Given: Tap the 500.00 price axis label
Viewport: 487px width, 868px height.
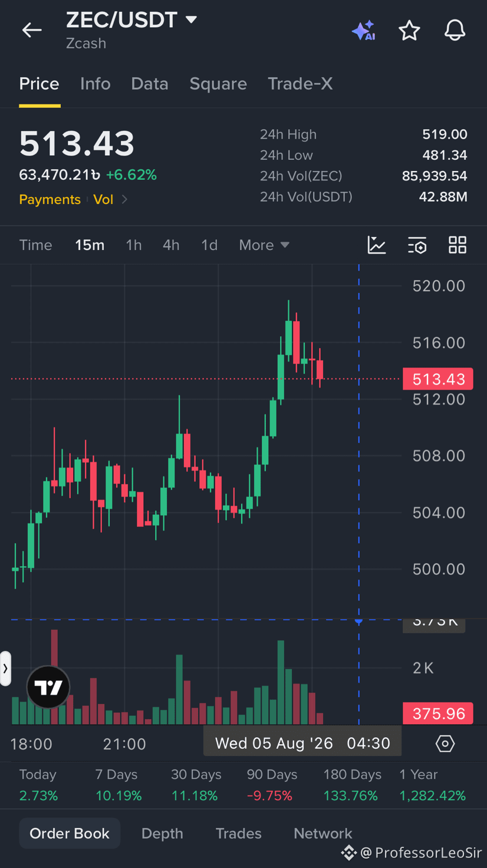Looking at the screenshot, I should pos(439,569).
